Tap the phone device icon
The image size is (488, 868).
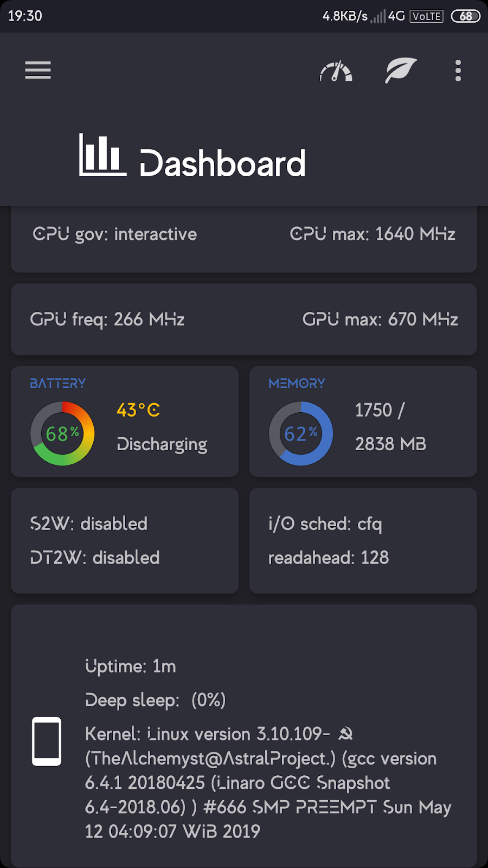pyautogui.click(x=47, y=741)
